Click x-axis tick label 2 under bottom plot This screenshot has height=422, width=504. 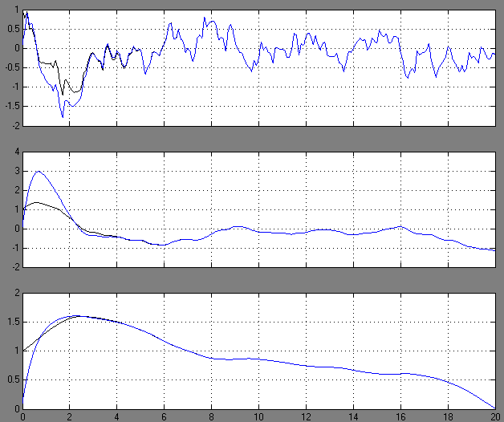tap(70, 417)
